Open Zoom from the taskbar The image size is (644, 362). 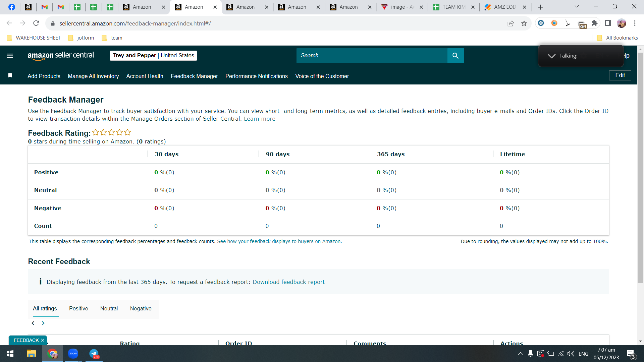pyautogui.click(x=73, y=354)
